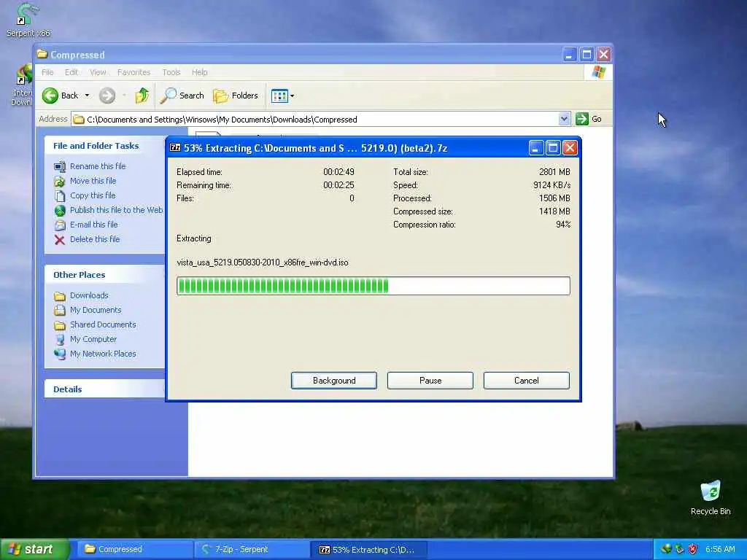
Task: Open the Start menu
Action: [x=34, y=550]
